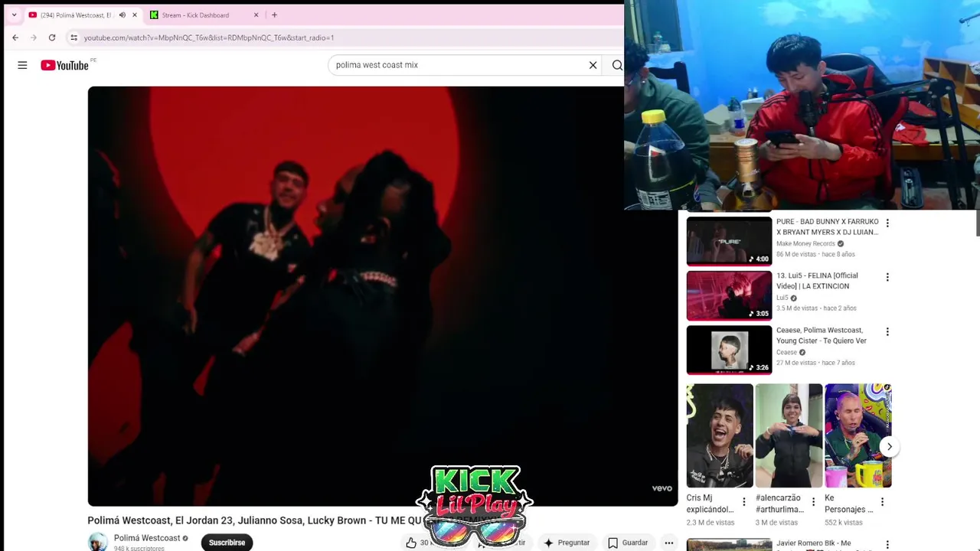The image size is (980, 551).
Task: Open the Polimá Westcoast channel name link
Action: [x=147, y=538]
